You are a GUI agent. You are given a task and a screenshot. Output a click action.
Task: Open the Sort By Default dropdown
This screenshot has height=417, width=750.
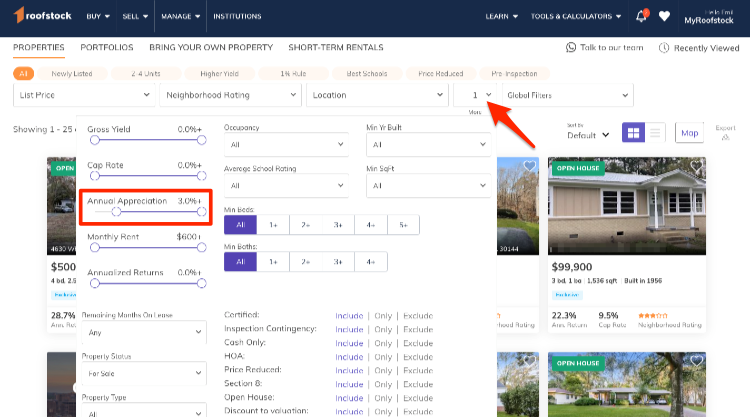(588, 135)
